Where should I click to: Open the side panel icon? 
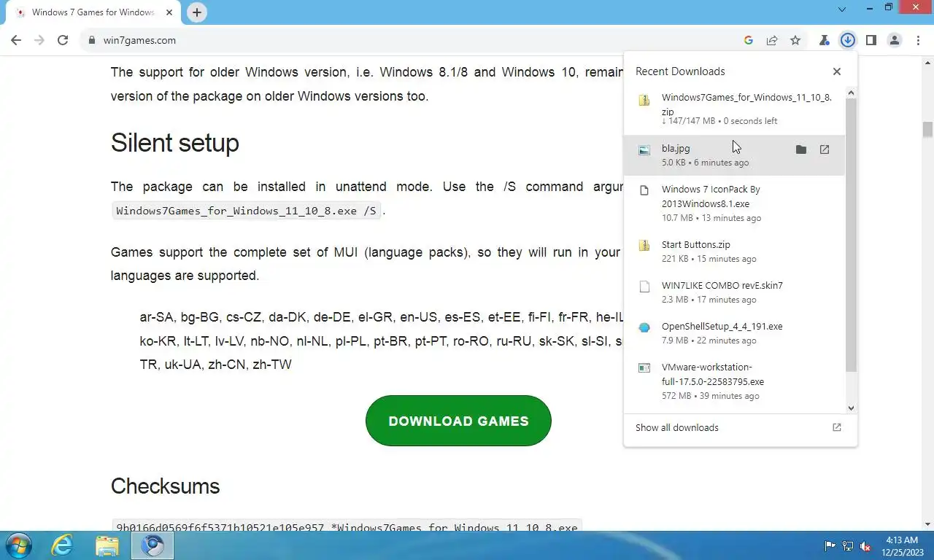871,40
